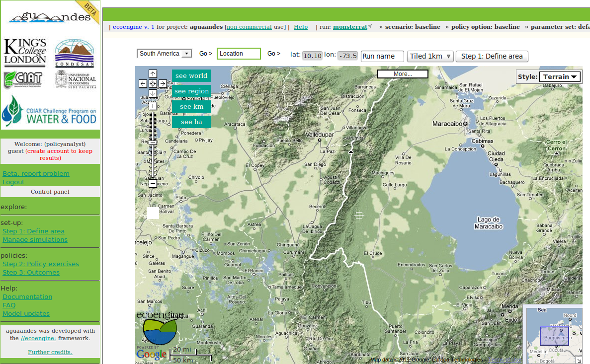Open the South America region dropdown
Image resolution: width=590 pixels, height=364 pixels.
click(x=165, y=54)
